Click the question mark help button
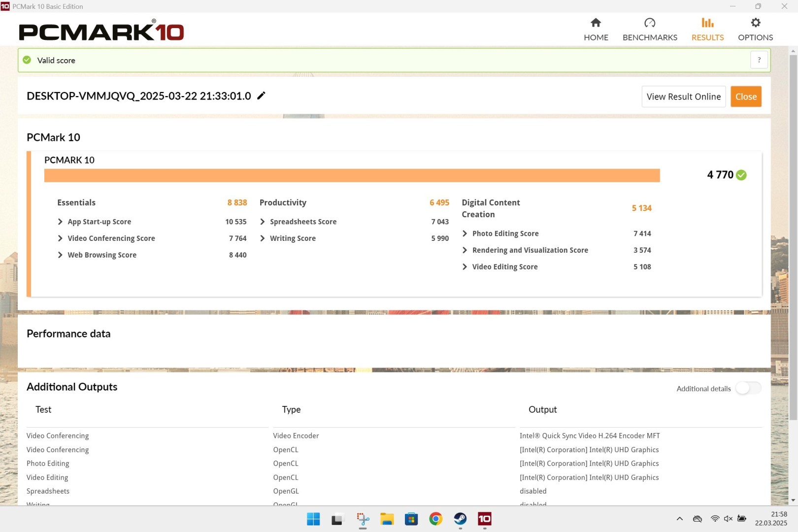This screenshot has width=798, height=532. tap(759, 60)
